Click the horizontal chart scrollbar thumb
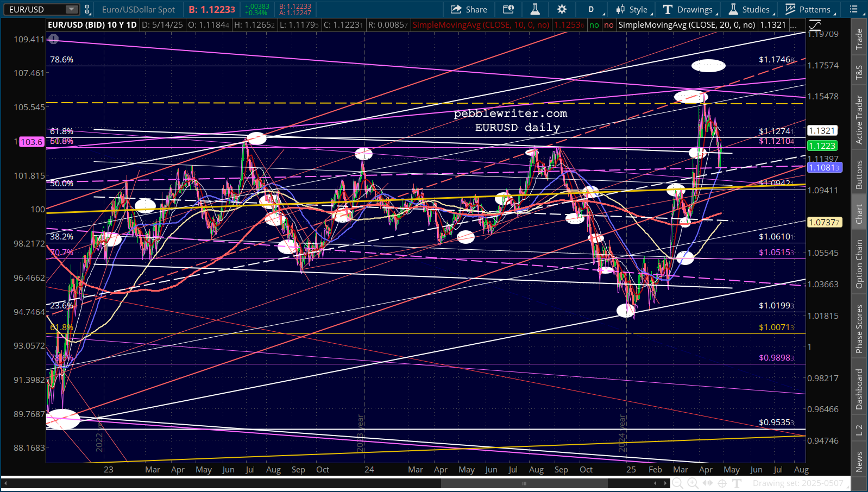 click(524, 483)
